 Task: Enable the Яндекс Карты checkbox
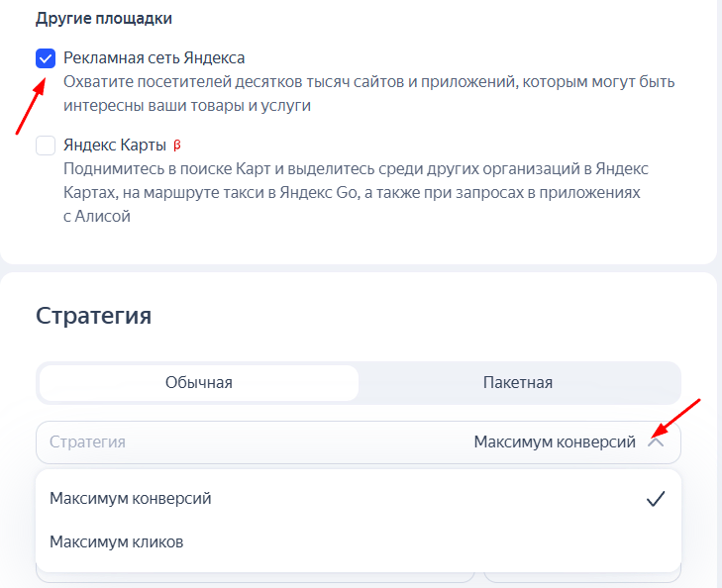click(46, 146)
